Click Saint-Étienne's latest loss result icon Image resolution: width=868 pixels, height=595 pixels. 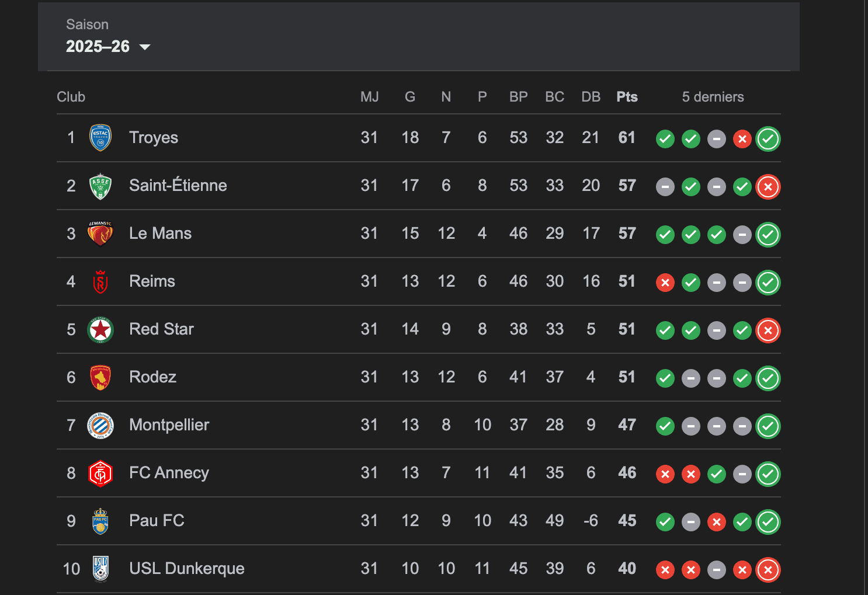point(768,187)
